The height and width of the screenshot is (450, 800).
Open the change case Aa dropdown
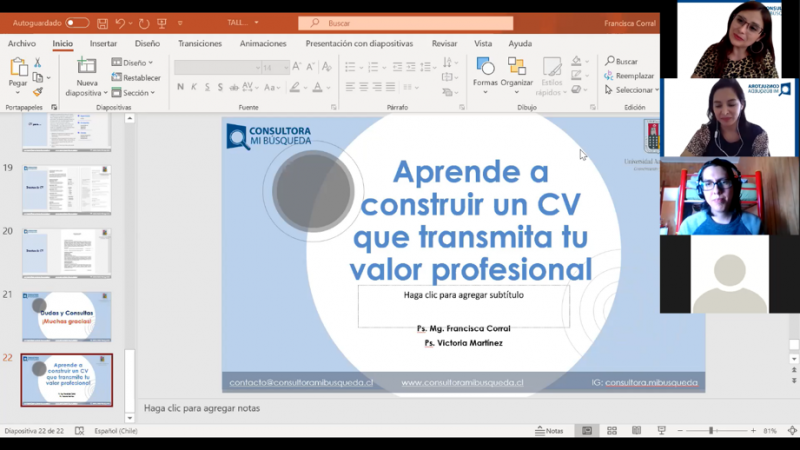point(272,88)
